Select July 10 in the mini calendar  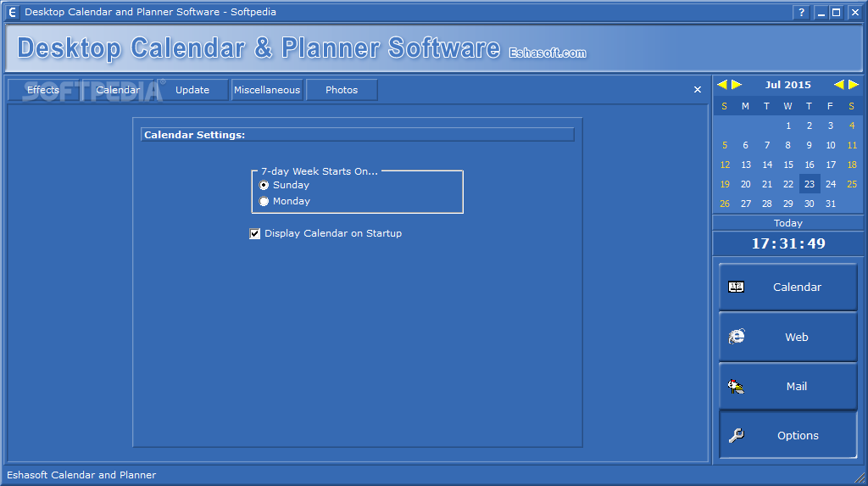click(831, 145)
